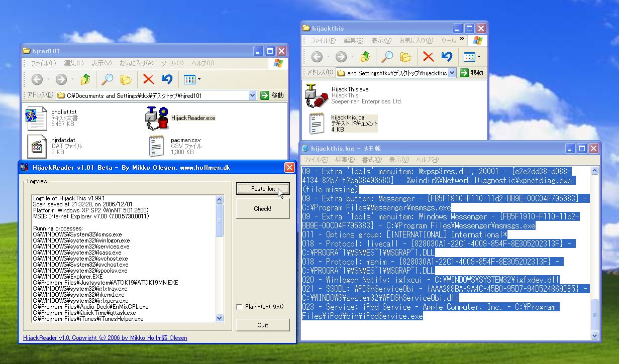Open ファイル menu in hjred101 window
619x364 pixels.
43,63
